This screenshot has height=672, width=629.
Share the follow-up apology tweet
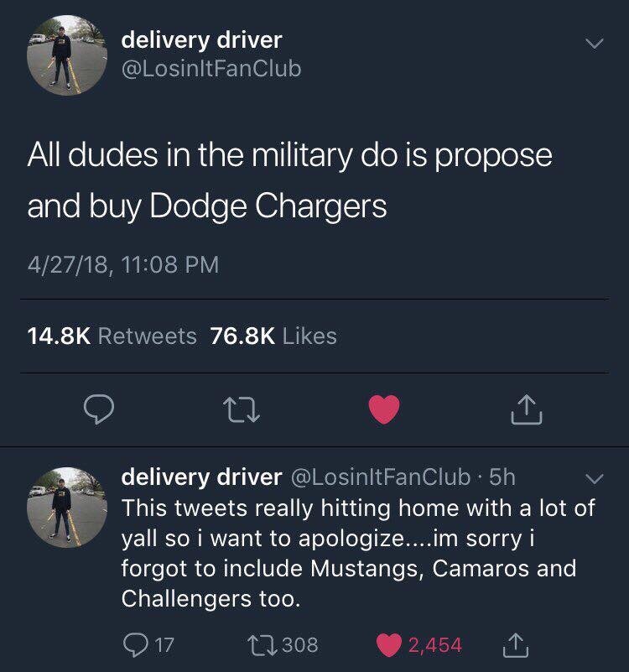516,645
